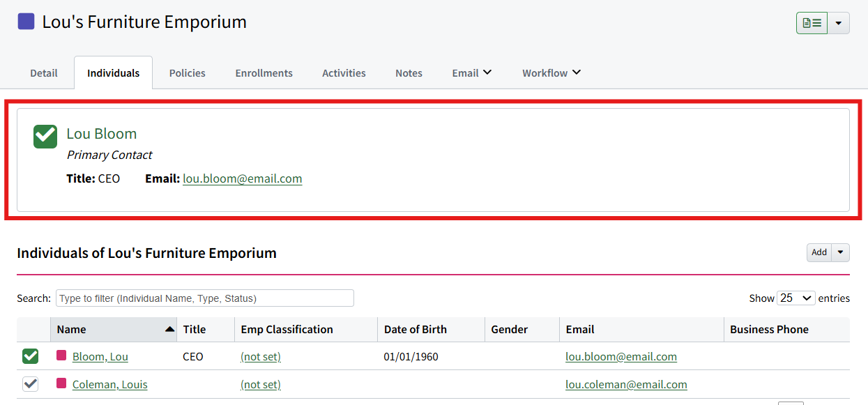This screenshot has width=868, height=405.
Task: Sort by the Gender column
Action: (522, 330)
